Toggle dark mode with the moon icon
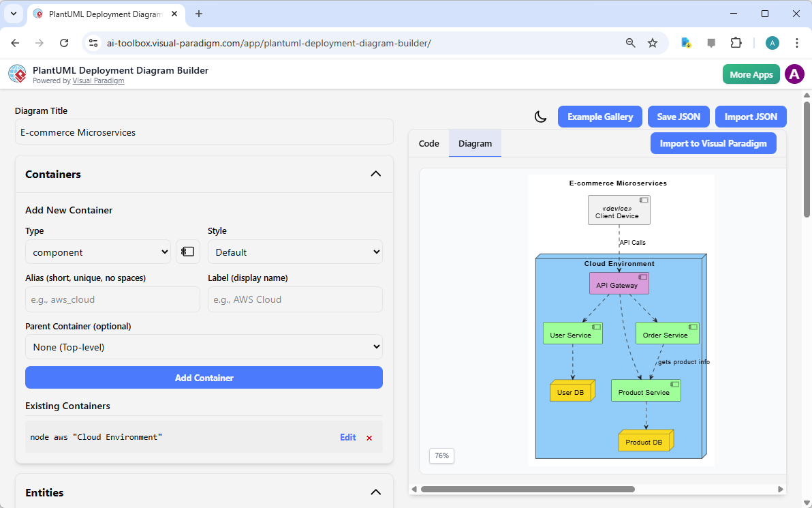This screenshot has width=812, height=508. click(540, 117)
